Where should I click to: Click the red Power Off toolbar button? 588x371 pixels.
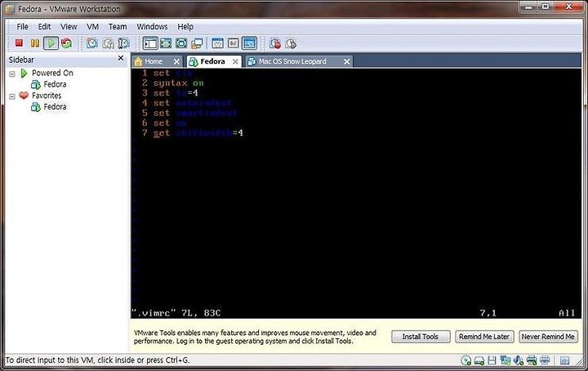pyautogui.click(x=19, y=43)
